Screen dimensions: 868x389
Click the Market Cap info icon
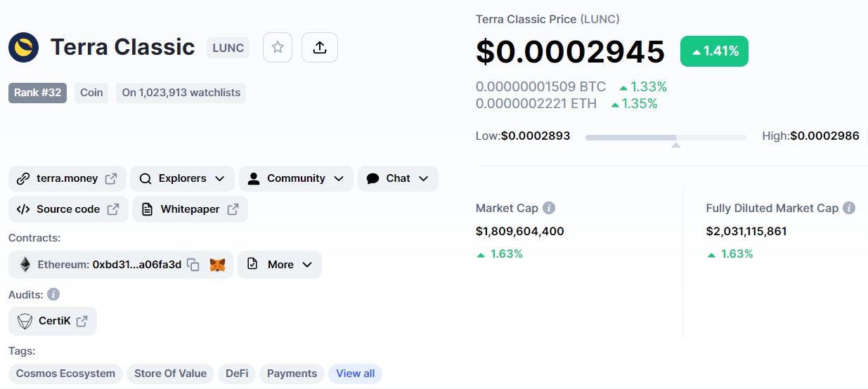tap(549, 208)
